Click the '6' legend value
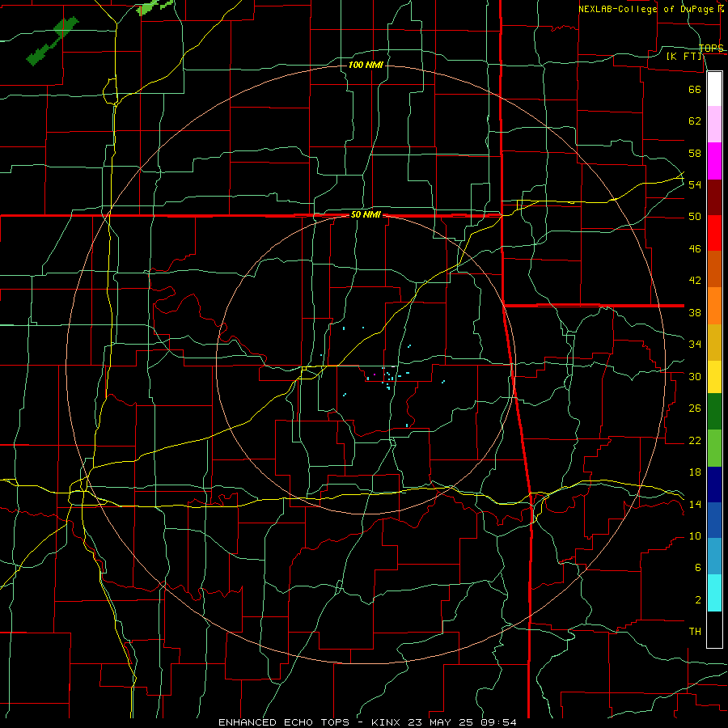Image resolution: width=728 pixels, height=728 pixels. pos(697,568)
